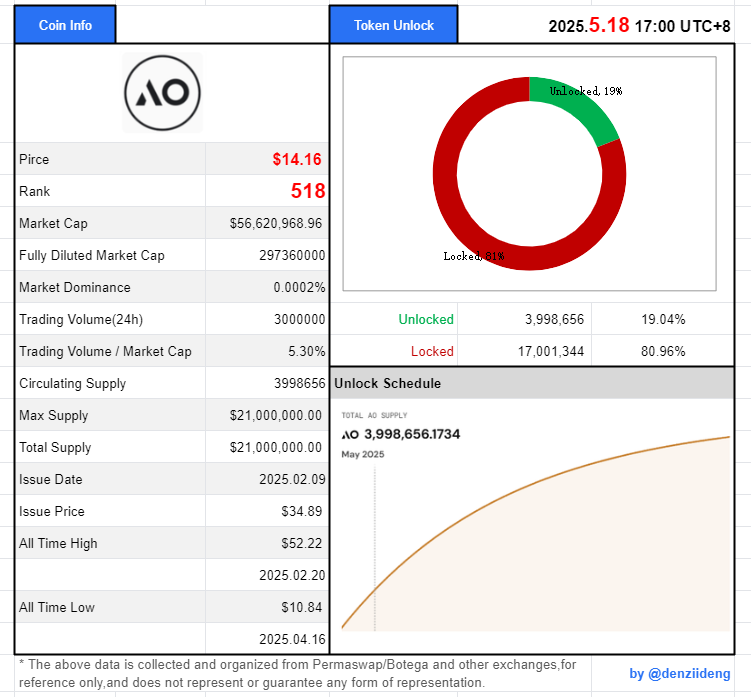Click the dotted May 2025 marker line
Image resolution: width=751 pixels, height=697 pixels.
375,548
